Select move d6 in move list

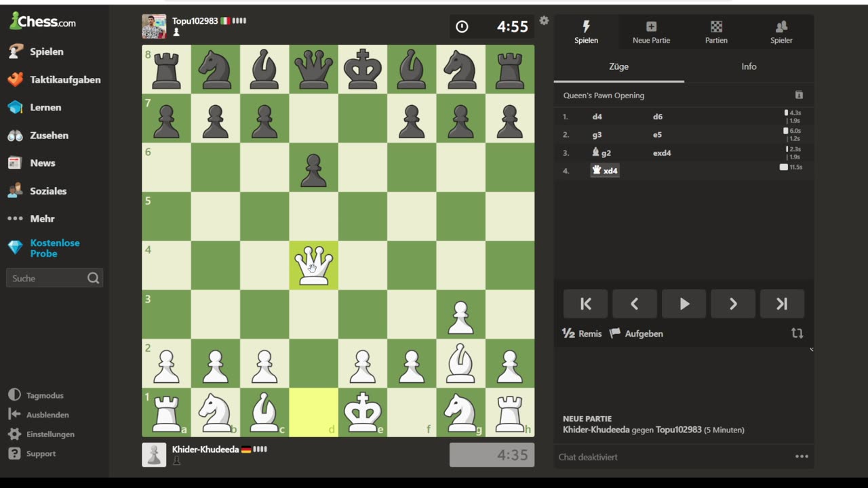(658, 117)
